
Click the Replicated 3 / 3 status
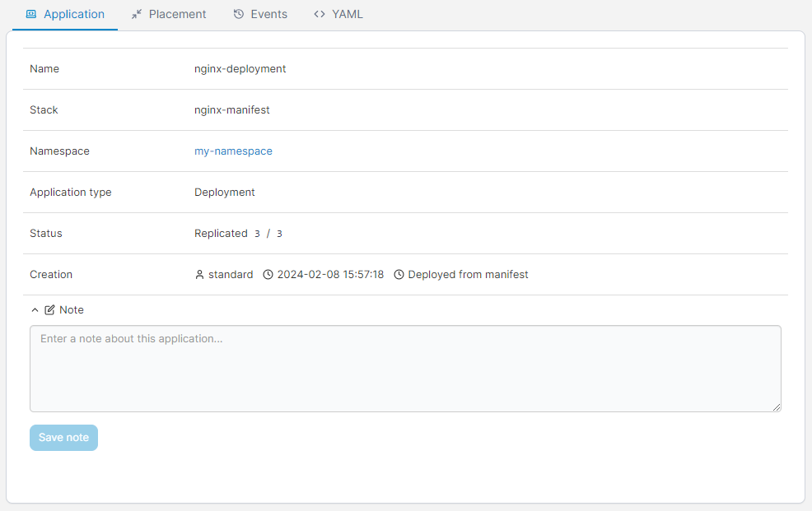[238, 234]
